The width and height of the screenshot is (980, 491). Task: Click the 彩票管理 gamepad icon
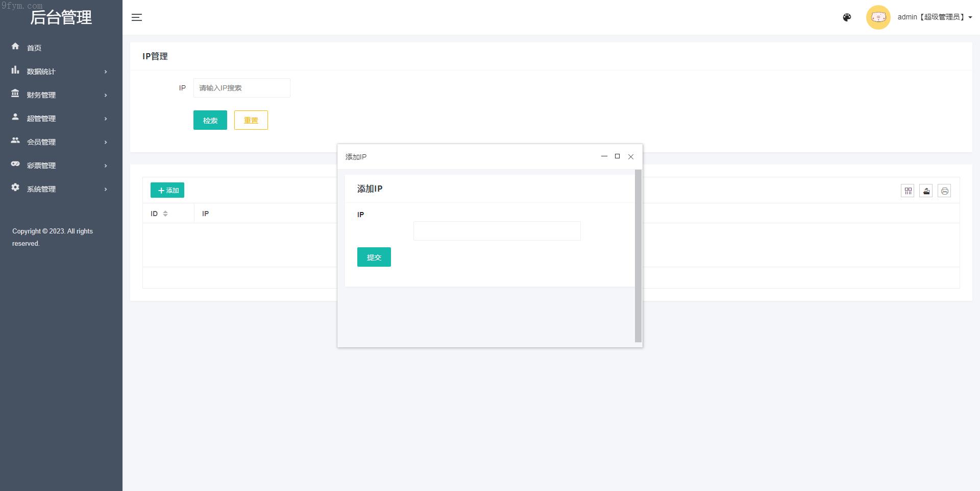(x=15, y=164)
